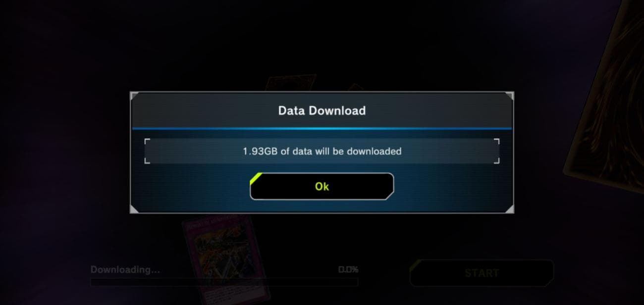Click the dialog's top-left corner marker
Viewport: 644px width, 305px height.
(x=134, y=96)
